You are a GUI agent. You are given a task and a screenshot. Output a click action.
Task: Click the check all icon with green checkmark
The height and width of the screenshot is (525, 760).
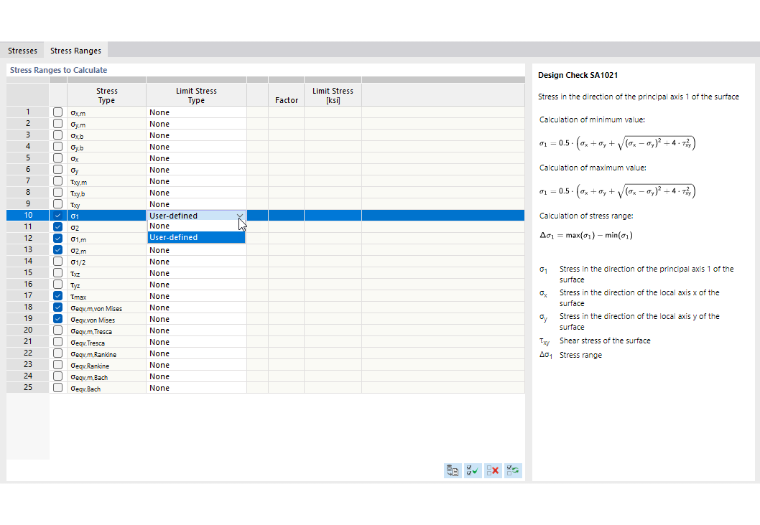pyautogui.click(x=473, y=470)
